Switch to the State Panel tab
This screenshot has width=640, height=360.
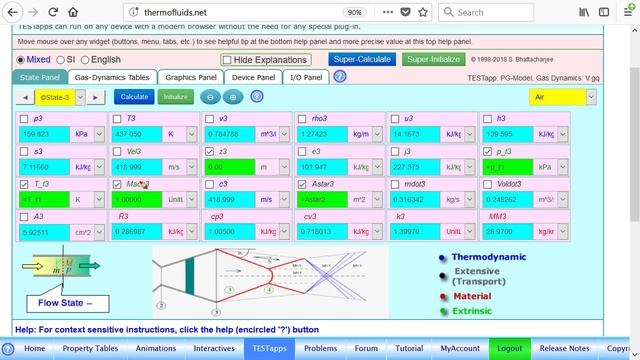(40, 78)
